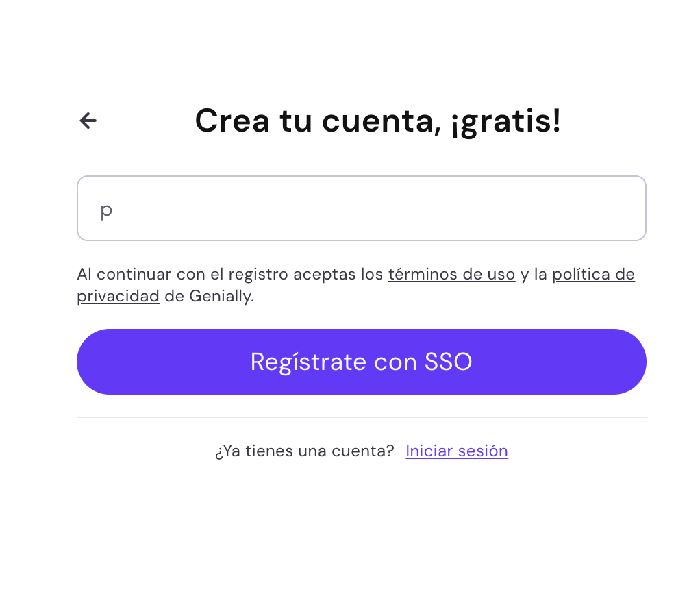The image size is (700, 596).
Task: Click the typed letter "p" in the field
Action: tap(106, 210)
